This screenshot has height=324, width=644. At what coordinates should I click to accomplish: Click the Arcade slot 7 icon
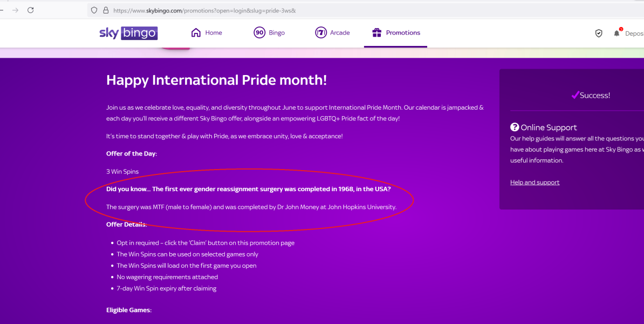coord(321,32)
